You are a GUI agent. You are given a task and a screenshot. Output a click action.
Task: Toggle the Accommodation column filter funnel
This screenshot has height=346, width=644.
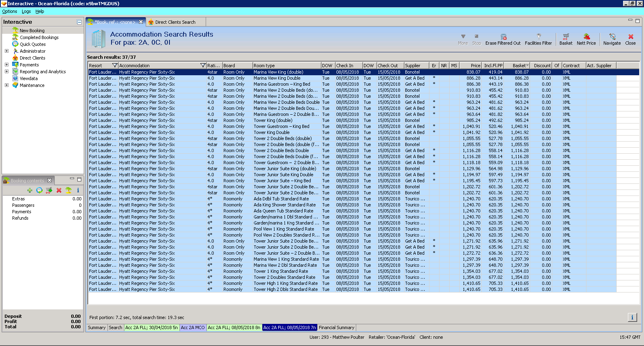point(203,66)
